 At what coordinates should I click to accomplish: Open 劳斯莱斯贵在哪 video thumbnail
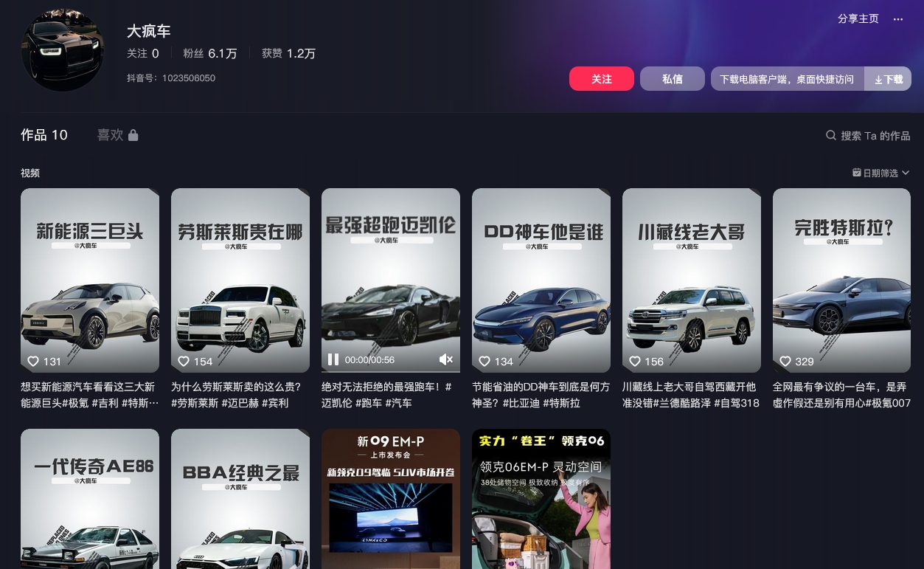(240, 280)
